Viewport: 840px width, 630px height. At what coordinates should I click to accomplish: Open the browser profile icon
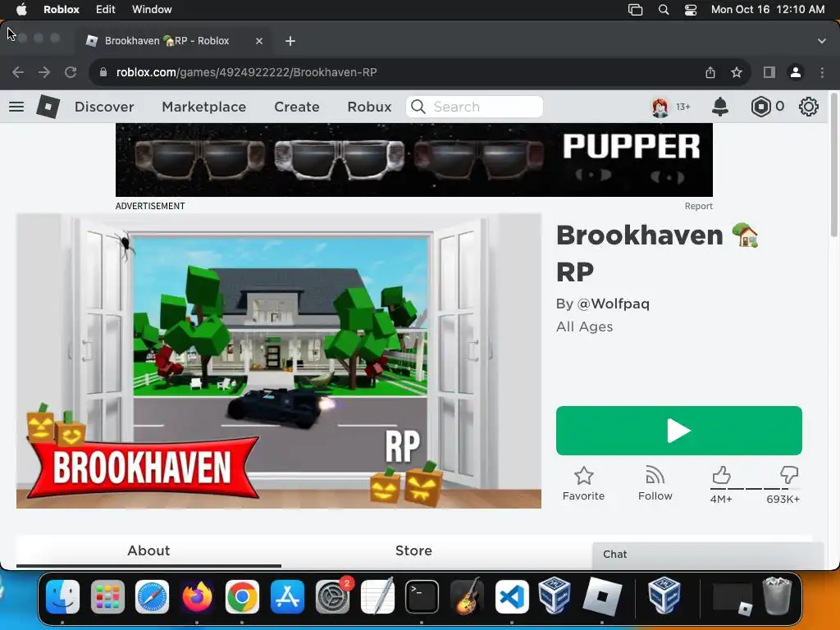(x=796, y=72)
